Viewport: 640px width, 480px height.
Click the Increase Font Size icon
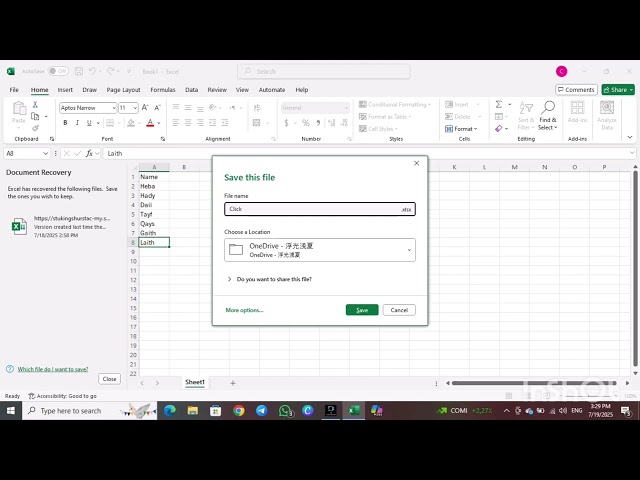[x=145, y=108]
